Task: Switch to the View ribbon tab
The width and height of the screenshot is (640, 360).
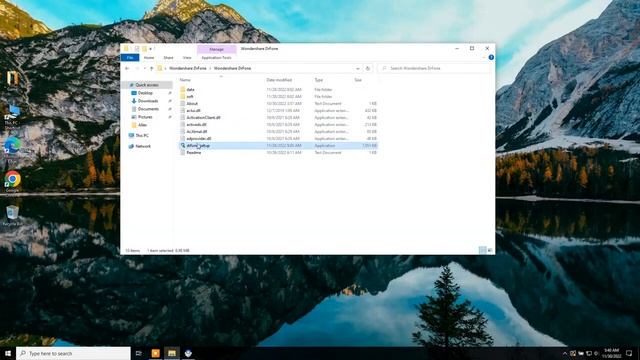Action: click(187, 58)
